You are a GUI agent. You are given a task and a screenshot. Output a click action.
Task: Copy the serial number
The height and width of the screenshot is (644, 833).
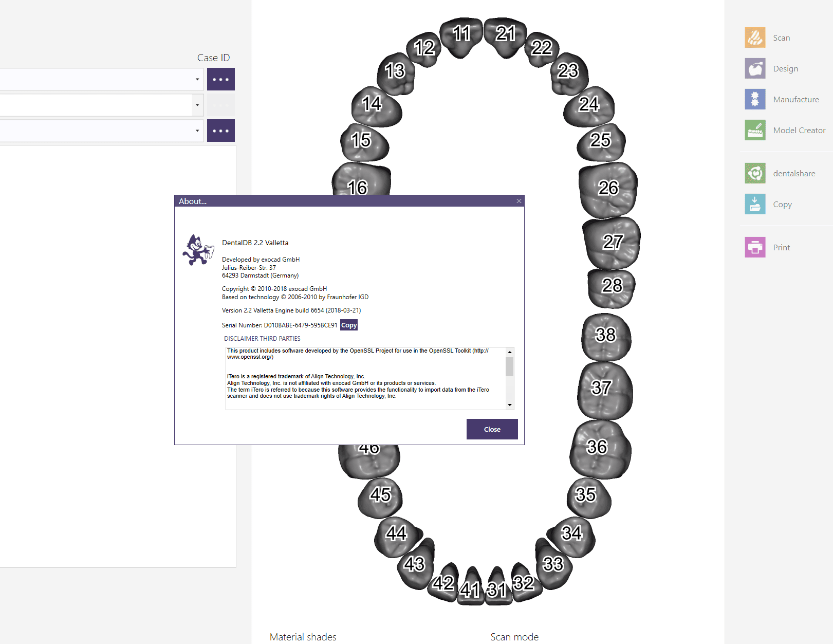(349, 325)
